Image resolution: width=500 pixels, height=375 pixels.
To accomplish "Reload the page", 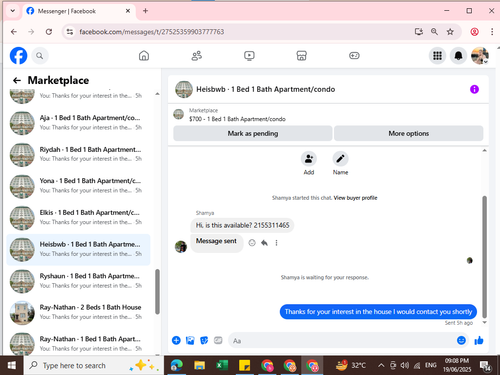I will click(x=49, y=32).
